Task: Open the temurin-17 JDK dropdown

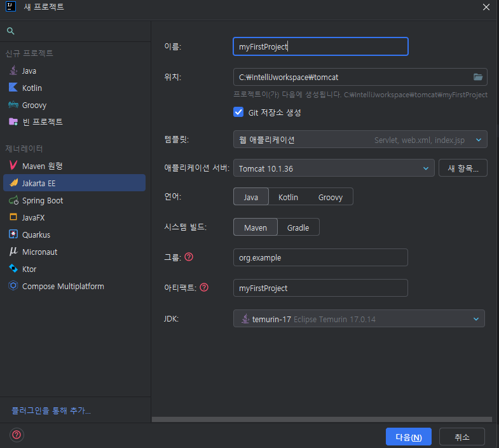Action: (x=359, y=318)
